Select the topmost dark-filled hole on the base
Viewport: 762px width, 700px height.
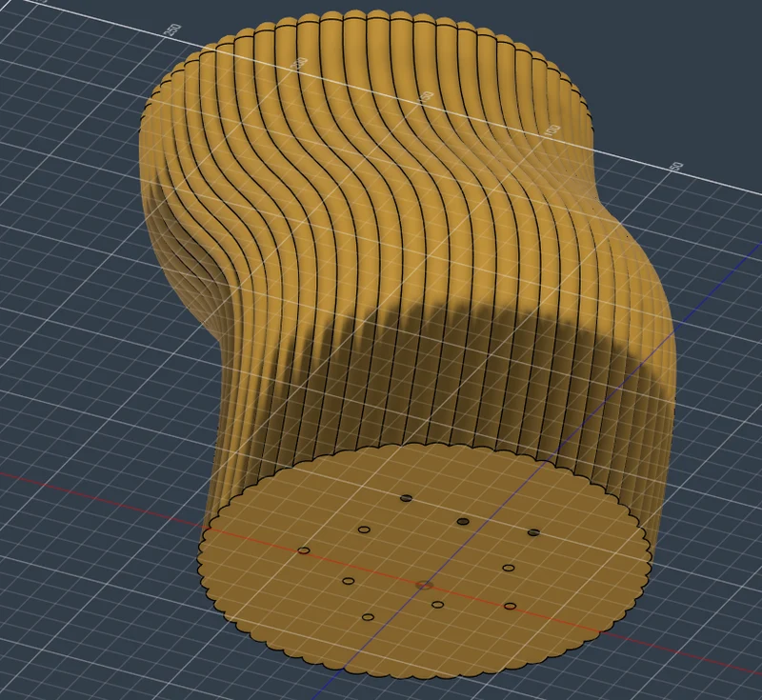click(x=407, y=498)
